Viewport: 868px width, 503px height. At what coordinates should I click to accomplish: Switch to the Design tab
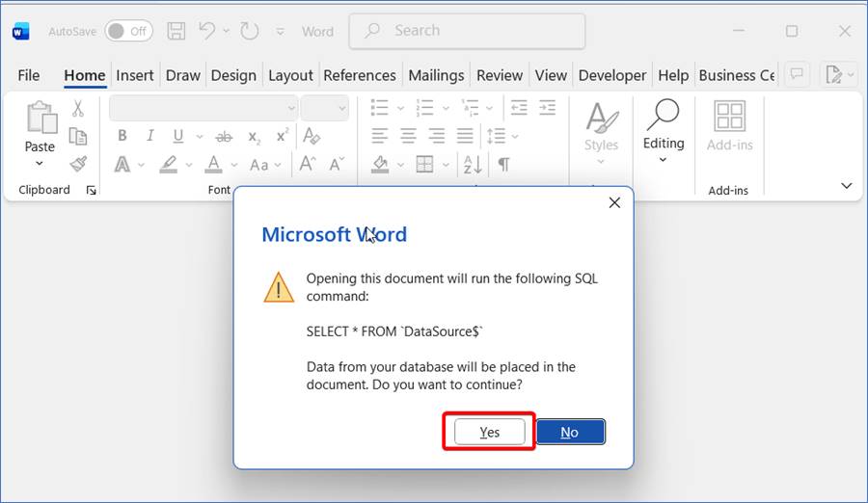233,75
